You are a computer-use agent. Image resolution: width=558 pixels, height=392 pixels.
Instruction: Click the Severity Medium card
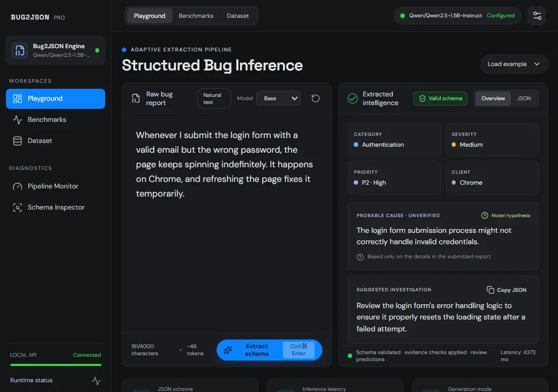492,140
